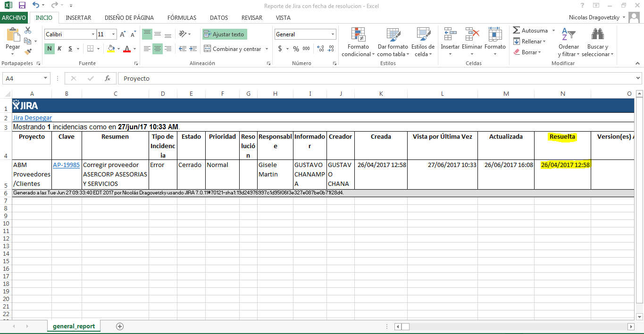Pick the yellow fill color button
This screenshot has width=644, height=334.
pos(111,49)
